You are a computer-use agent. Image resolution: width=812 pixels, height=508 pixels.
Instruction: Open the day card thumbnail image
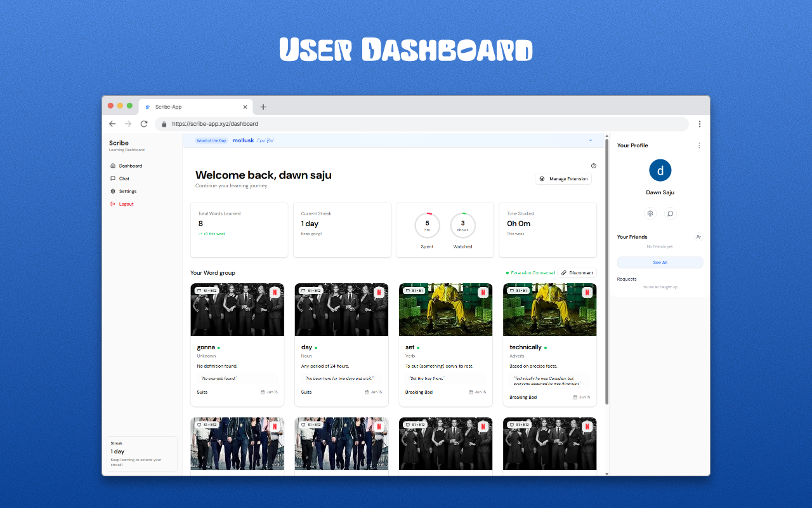[x=341, y=309]
